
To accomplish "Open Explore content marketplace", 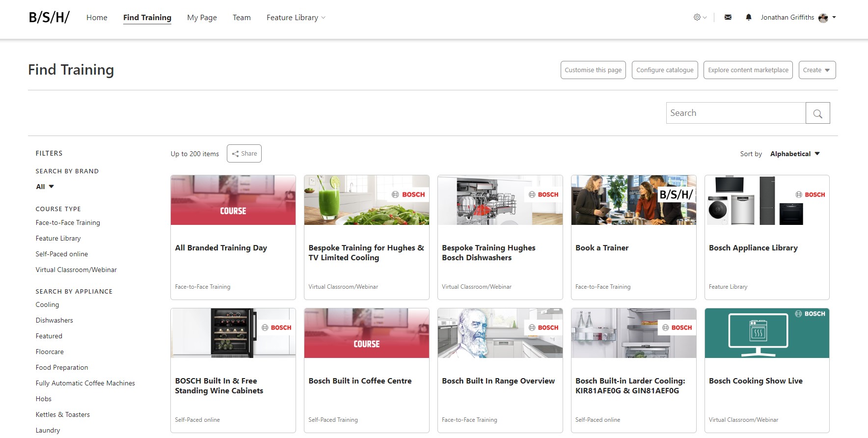I will 748,70.
